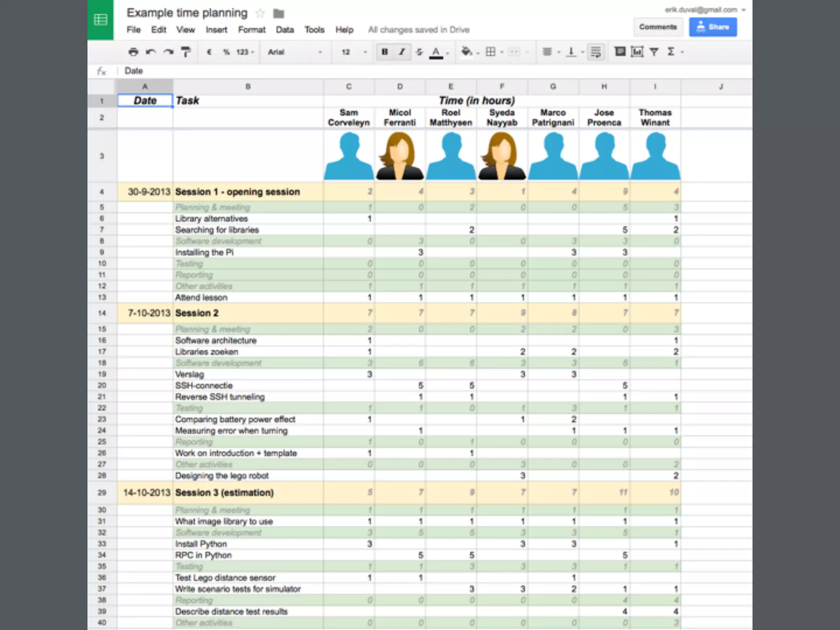Open the Format menu

(252, 30)
